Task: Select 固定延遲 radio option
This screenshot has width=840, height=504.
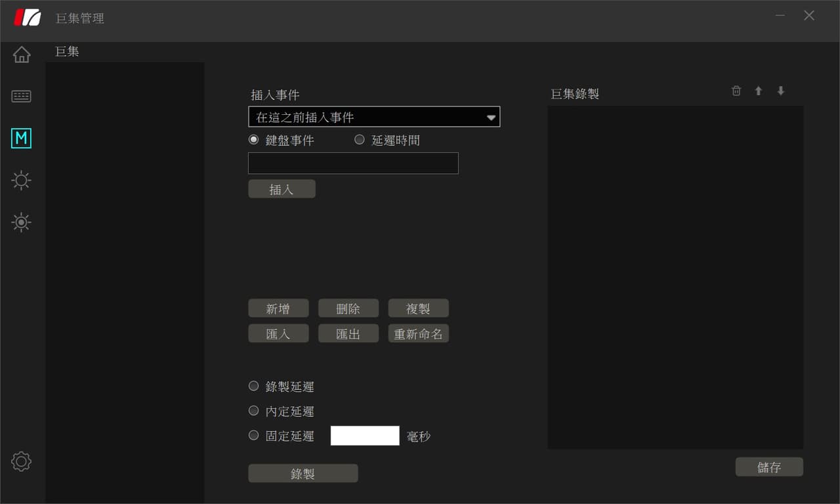Action: tap(254, 435)
